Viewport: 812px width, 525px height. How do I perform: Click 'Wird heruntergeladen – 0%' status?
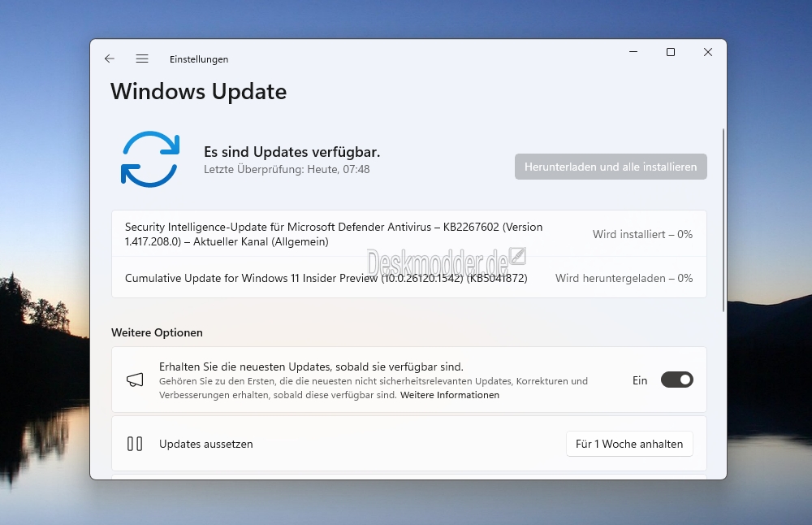tap(624, 278)
